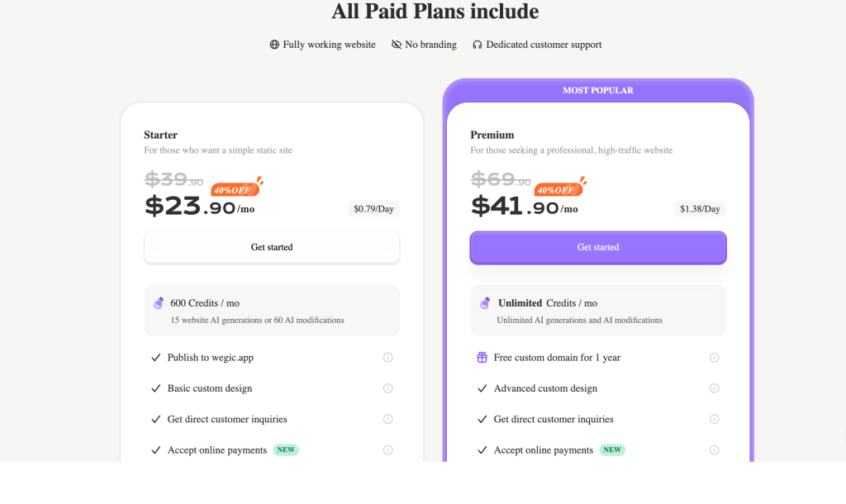Open info icon for Starter Basic custom design
The height and width of the screenshot is (504, 846).
pos(388,388)
